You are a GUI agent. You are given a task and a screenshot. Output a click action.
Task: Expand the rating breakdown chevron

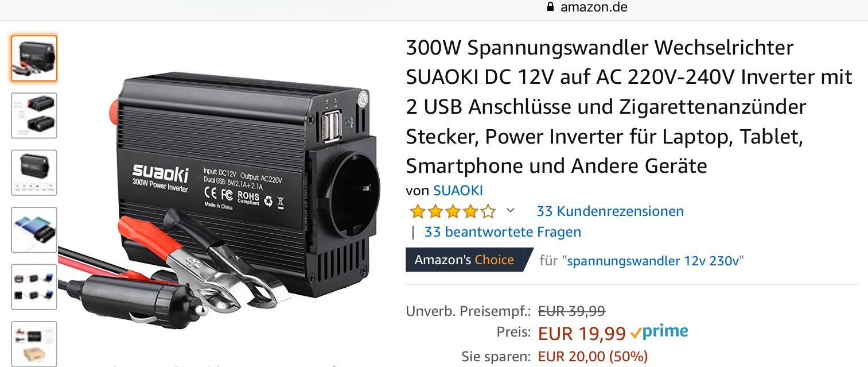pyautogui.click(x=511, y=211)
